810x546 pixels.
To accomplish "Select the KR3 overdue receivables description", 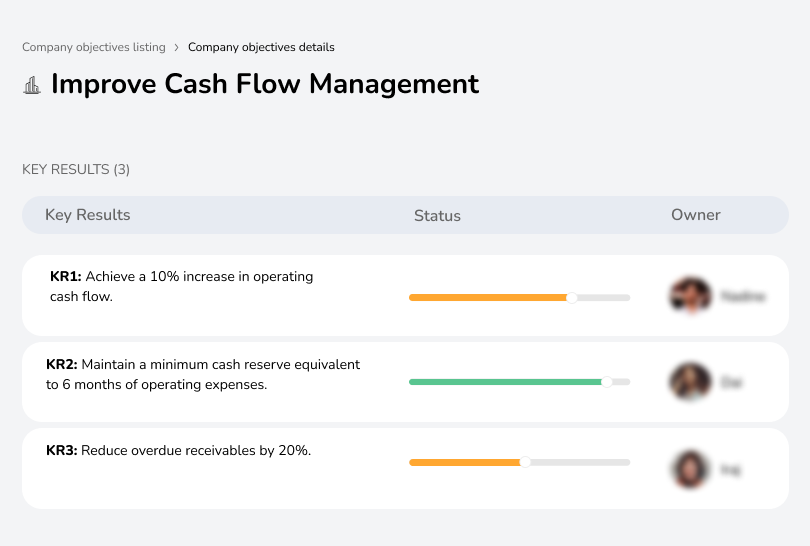I will (x=179, y=451).
